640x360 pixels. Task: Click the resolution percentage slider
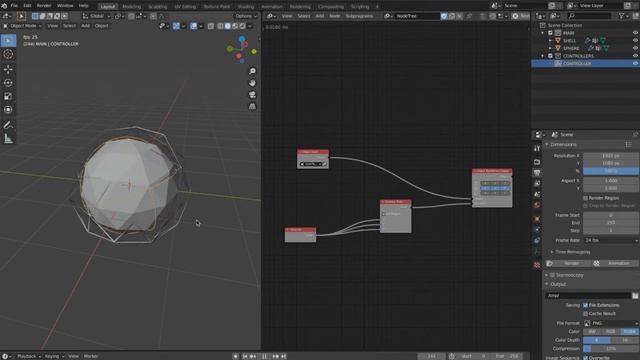tap(611, 171)
